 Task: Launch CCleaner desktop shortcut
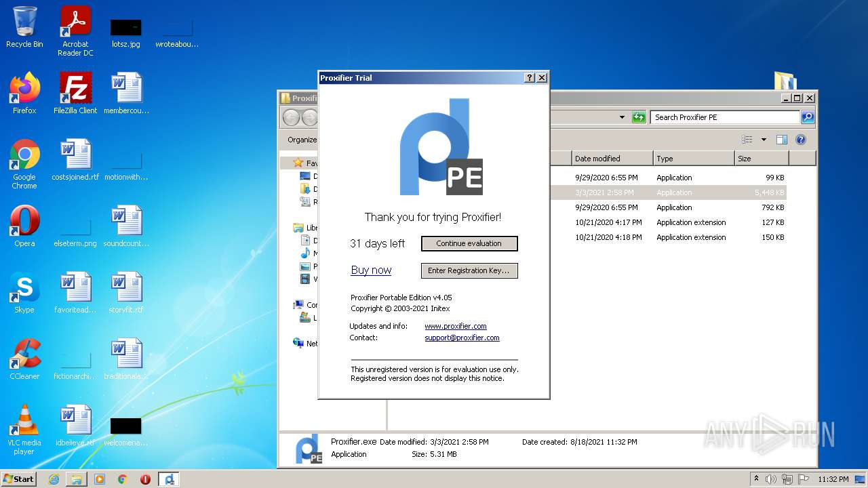tap(24, 359)
